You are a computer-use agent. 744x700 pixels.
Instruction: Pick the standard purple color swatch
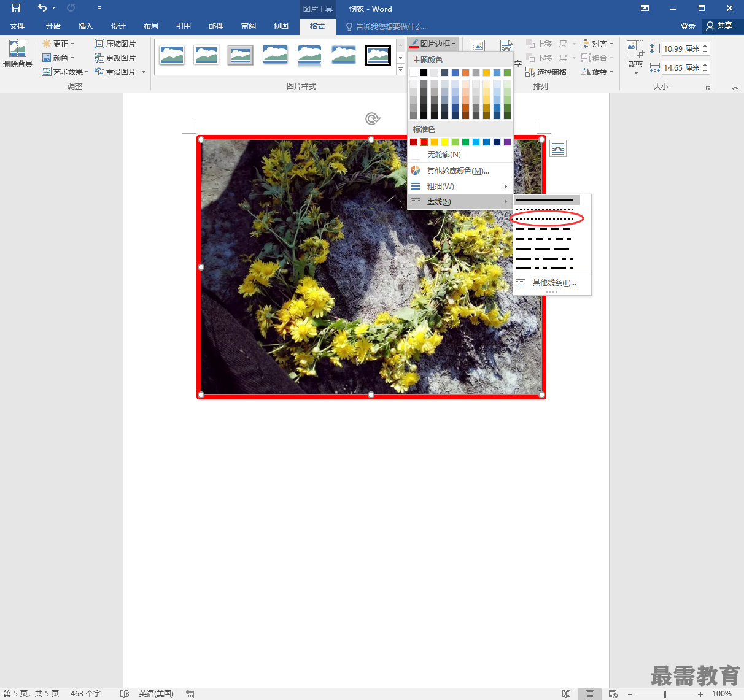coord(507,142)
